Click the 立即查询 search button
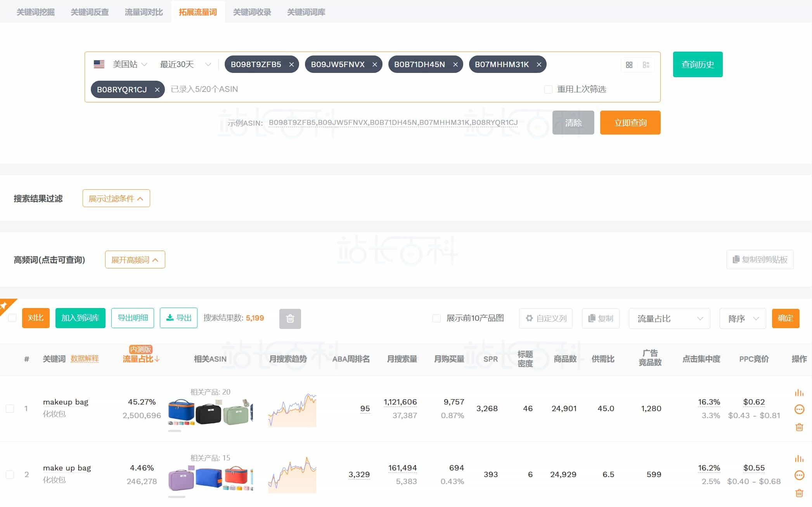The image size is (812, 507). point(630,123)
